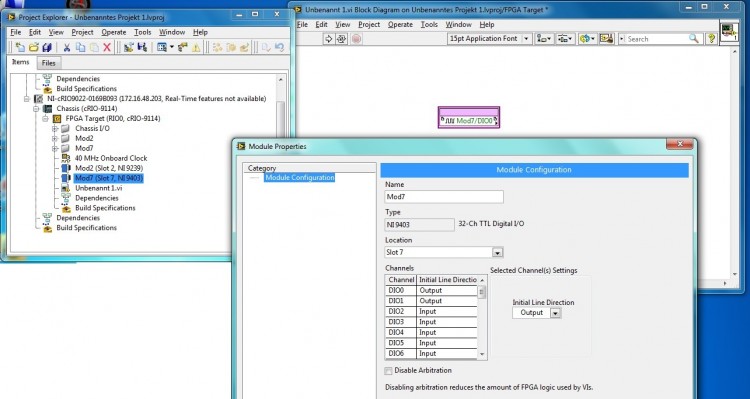Screen dimensions: 750x399
Task: Open the Align Objects tool menu
Action: pyautogui.click(x=544, y=39)
